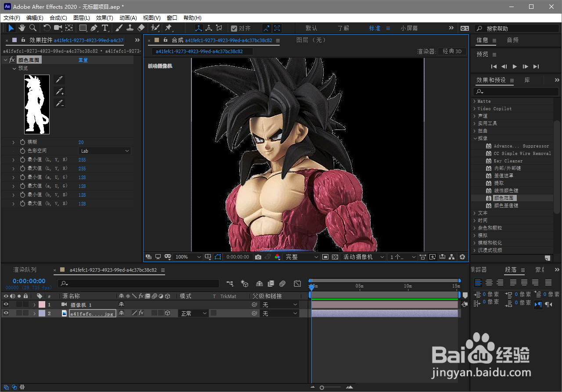Select the Clone Stamp tool
Screen dimensions: 562x392
pyautogui.click(x=130, y=28)
